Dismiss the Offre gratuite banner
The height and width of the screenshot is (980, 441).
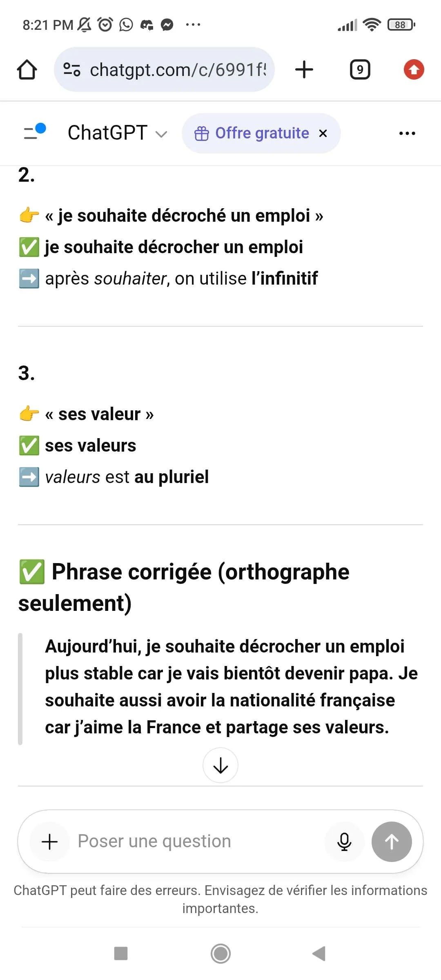click(x=323, y=134)
